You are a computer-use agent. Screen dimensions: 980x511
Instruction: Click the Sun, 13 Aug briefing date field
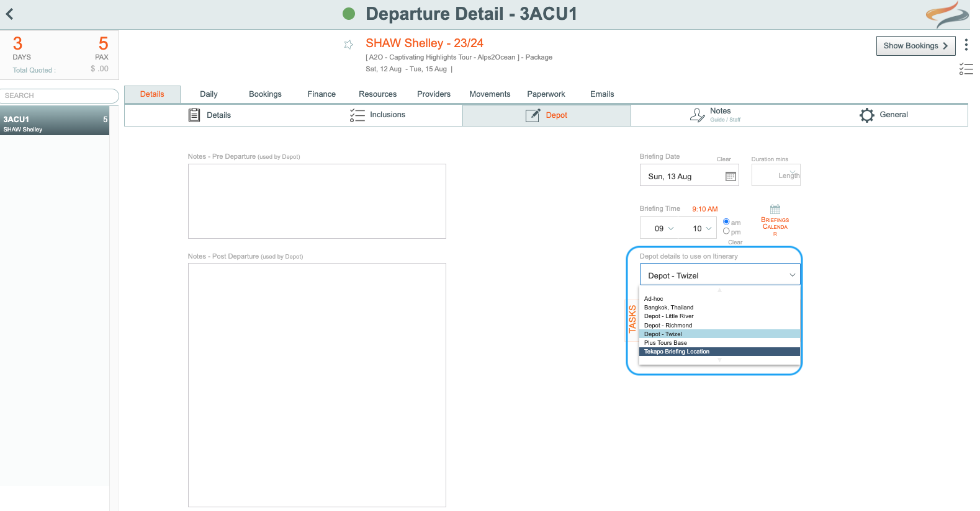click(x=690, y=176)
